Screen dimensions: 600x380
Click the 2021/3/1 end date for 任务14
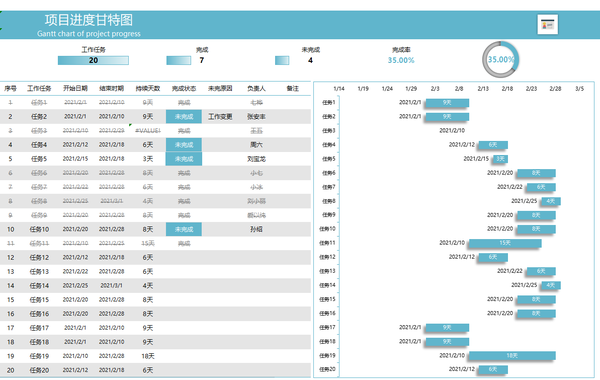click(111, 285)
